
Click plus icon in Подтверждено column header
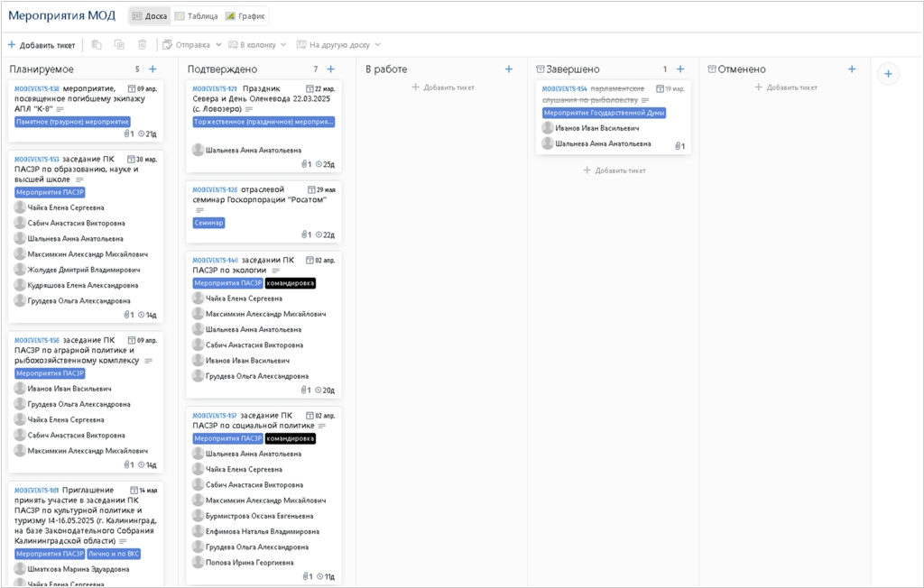[x=330, y=69]
